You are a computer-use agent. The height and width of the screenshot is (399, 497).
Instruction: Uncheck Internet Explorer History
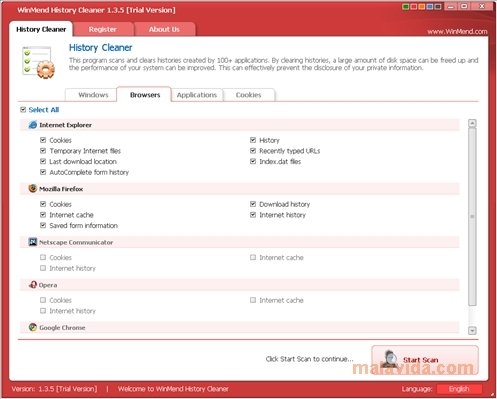click(x=253, y=140)
